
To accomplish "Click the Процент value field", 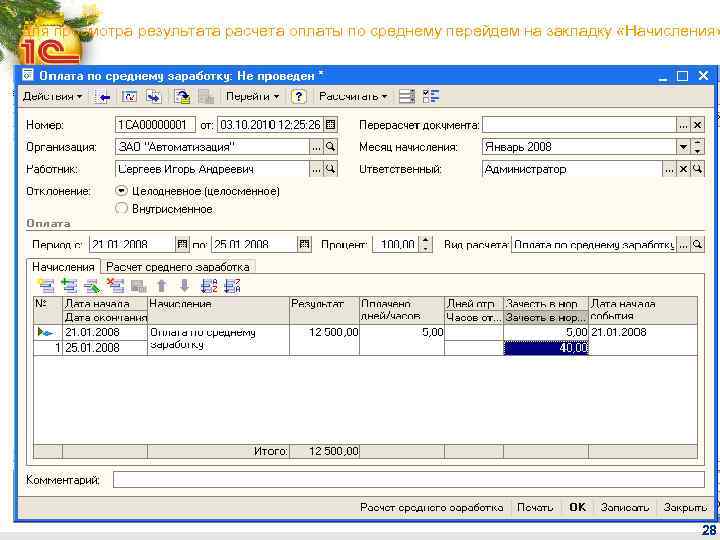I will click(x=395, y=244).
